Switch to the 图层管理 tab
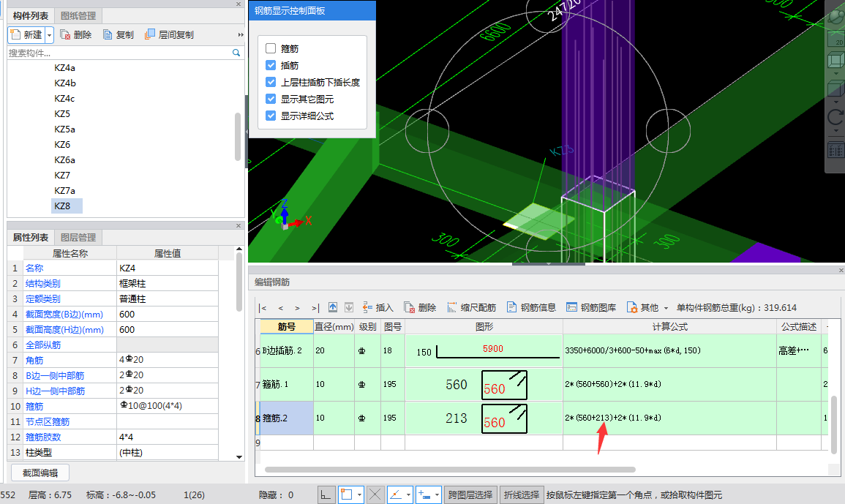This screenshot has height=504, width=845. click(x=78, y=237)
